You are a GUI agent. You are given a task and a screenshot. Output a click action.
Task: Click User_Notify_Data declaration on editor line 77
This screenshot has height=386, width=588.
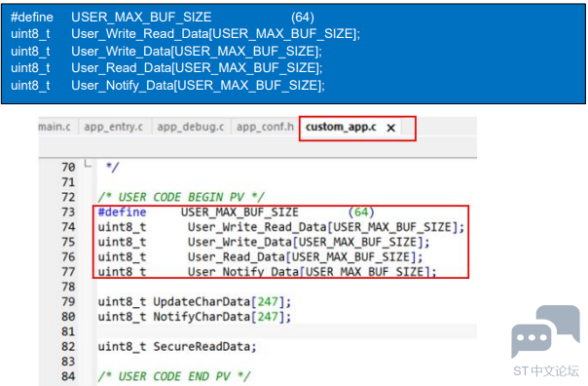coord(243,272)
